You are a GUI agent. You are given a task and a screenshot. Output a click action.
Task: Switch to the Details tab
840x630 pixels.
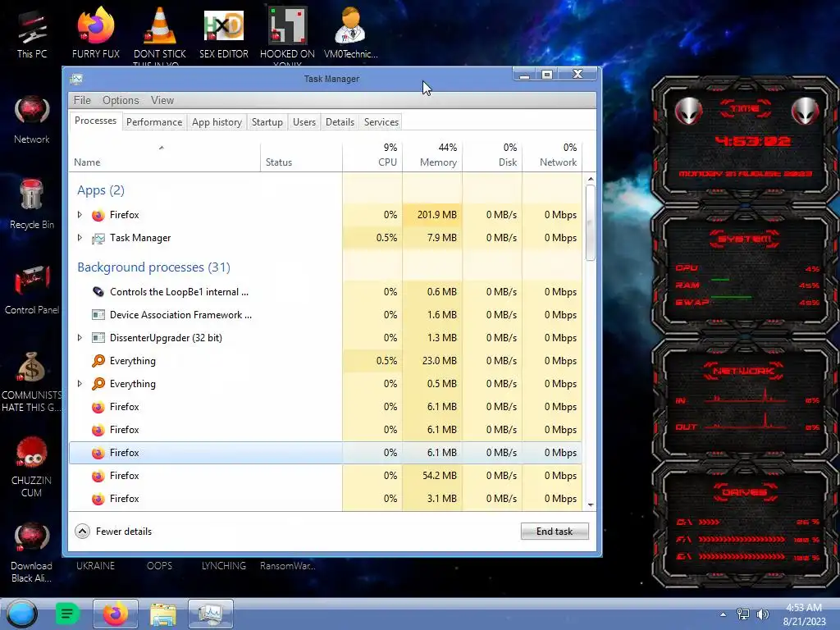click(340, 122)
